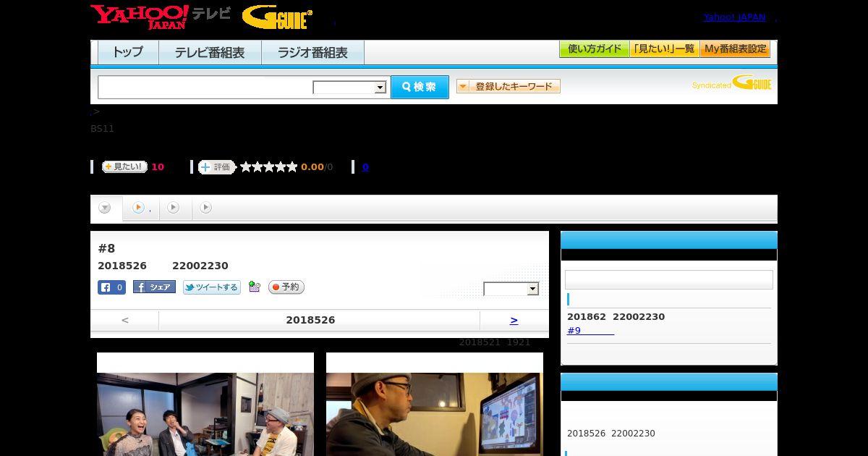This screenshot has height=456, width=868.
Task: Switch to the トップ tab
Action: coord(128,52)
